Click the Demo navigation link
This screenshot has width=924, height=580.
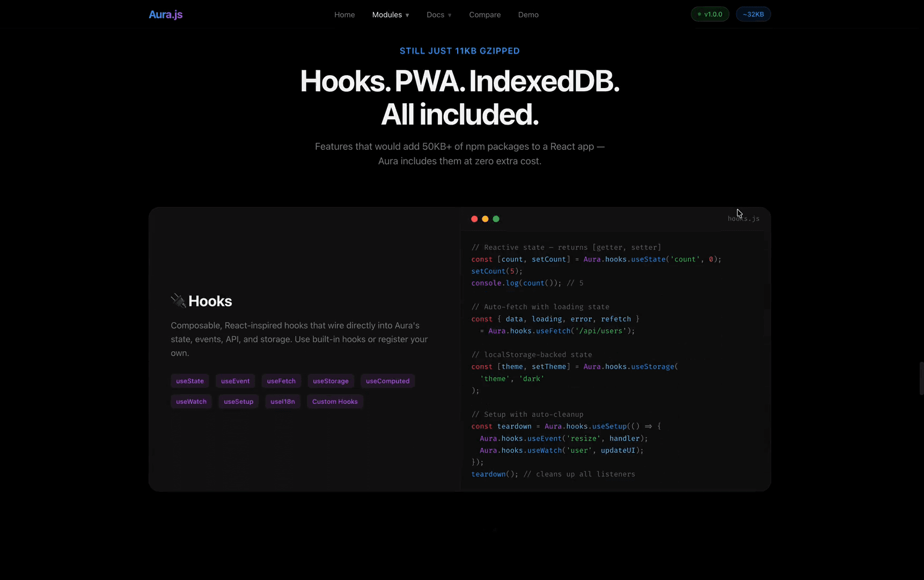(528, 15)
